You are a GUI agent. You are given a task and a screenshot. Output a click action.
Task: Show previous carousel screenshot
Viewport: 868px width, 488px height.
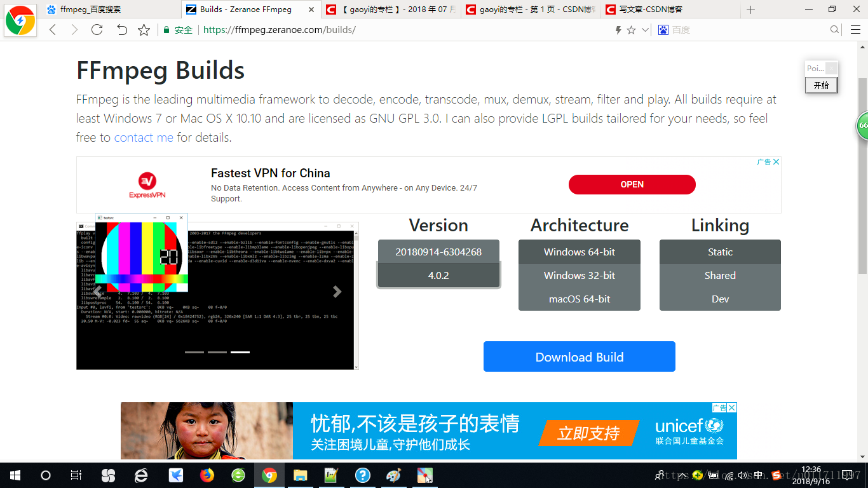coord(98,291)
